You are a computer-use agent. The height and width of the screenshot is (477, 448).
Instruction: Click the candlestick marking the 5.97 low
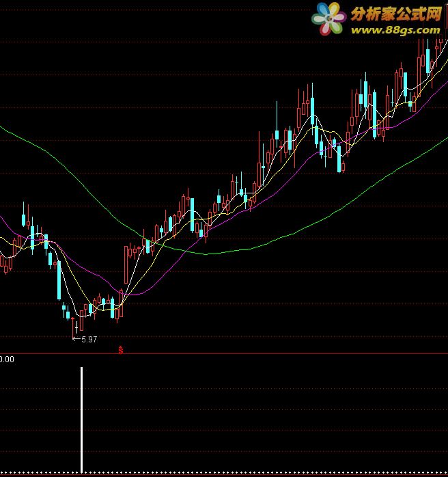(x=72, y=327)
